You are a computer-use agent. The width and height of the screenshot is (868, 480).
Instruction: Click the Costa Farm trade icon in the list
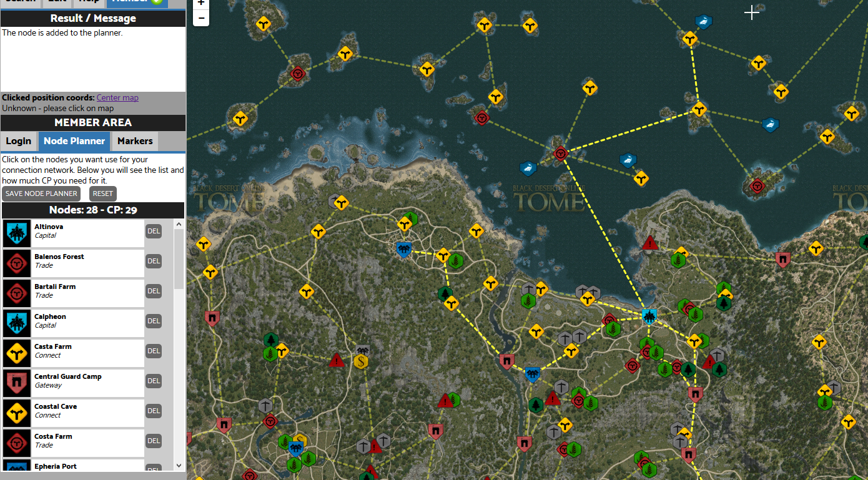pos(16,443)
